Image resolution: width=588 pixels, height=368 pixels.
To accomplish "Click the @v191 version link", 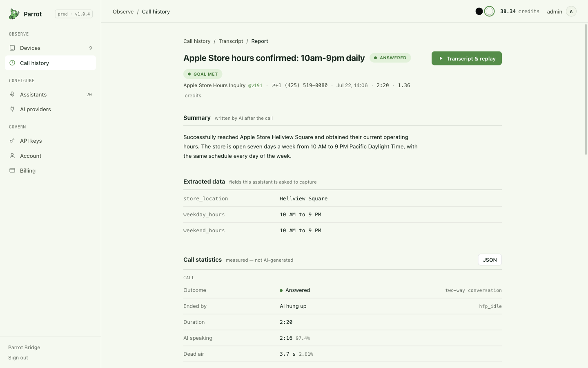I will tap(255, 85).
